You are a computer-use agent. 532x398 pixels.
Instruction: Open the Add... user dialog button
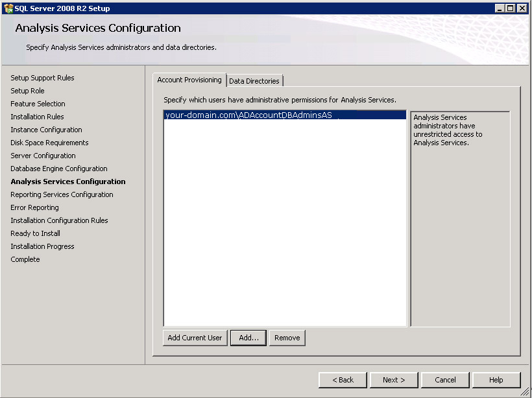pyautogui.click(x=248, y=338)
